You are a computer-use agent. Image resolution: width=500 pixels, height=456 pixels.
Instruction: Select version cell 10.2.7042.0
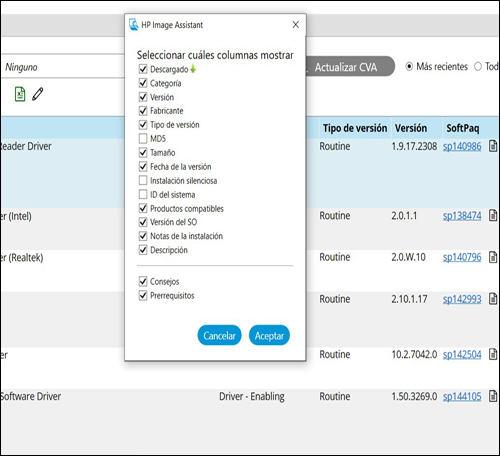[x=414, y=354]
